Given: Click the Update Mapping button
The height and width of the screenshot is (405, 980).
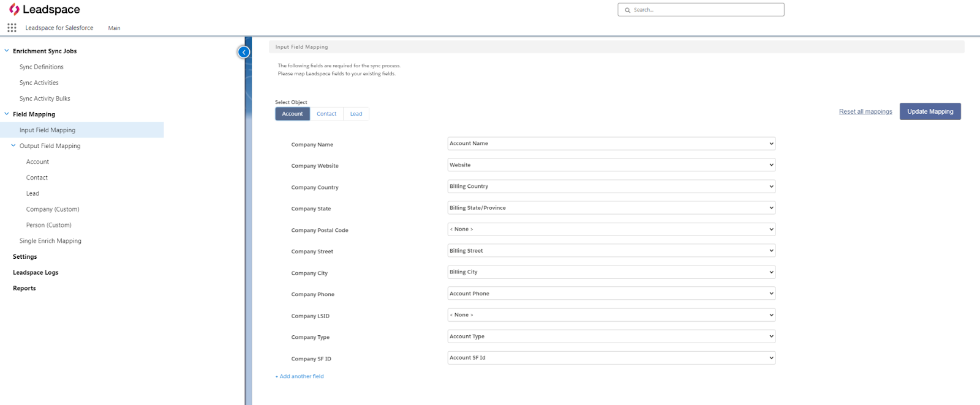Looking at the screenshot, I should [x=930, y=111].
